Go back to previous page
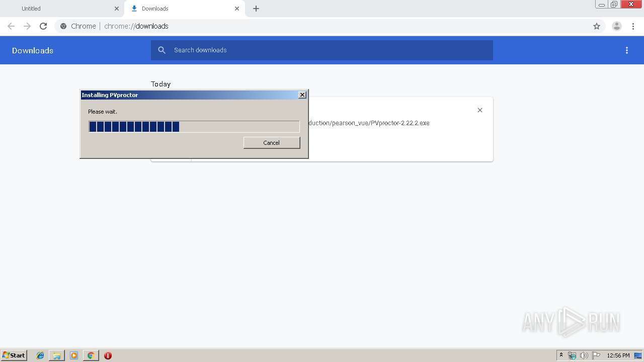Screen dimensions: 644x362 tap(11, 26)
